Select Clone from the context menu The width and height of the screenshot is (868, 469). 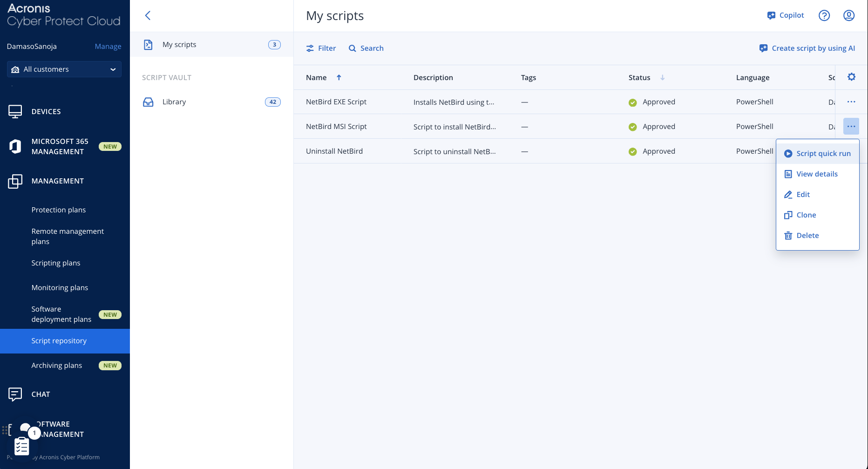[806, 215]
